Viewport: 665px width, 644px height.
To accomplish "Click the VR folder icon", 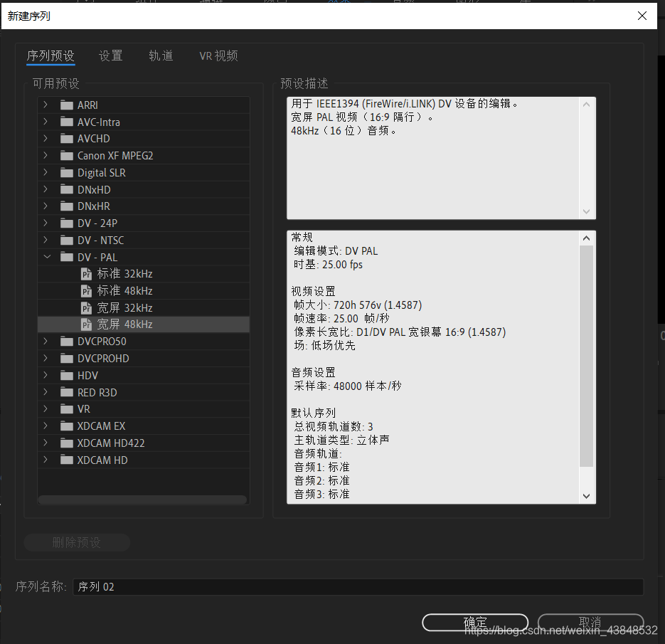I will (x=67, y=409).
